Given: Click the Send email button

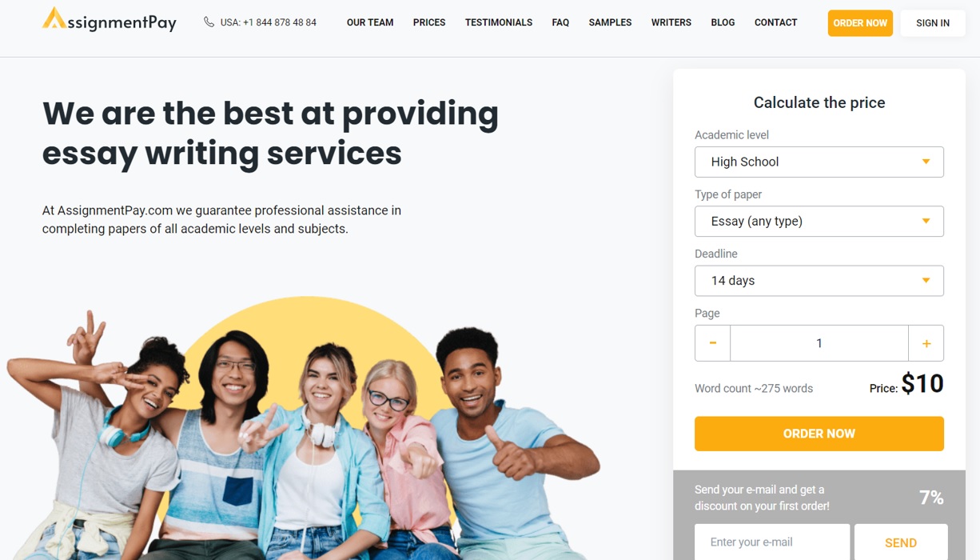Looking at the screenshot, I should (x=901, y=542).
